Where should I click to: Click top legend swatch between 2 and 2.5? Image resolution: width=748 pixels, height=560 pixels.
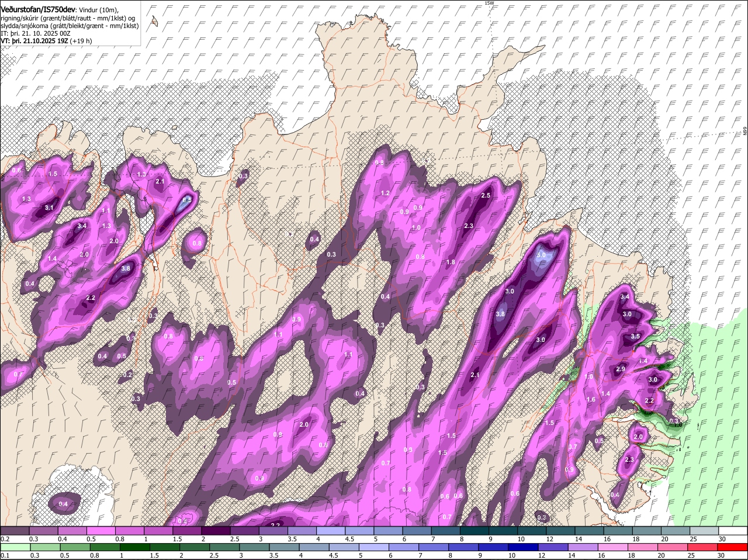click(216, 531)
